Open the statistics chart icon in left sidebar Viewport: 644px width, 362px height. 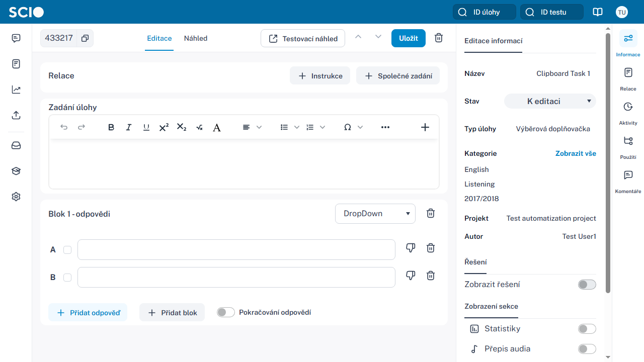[16, 89]
